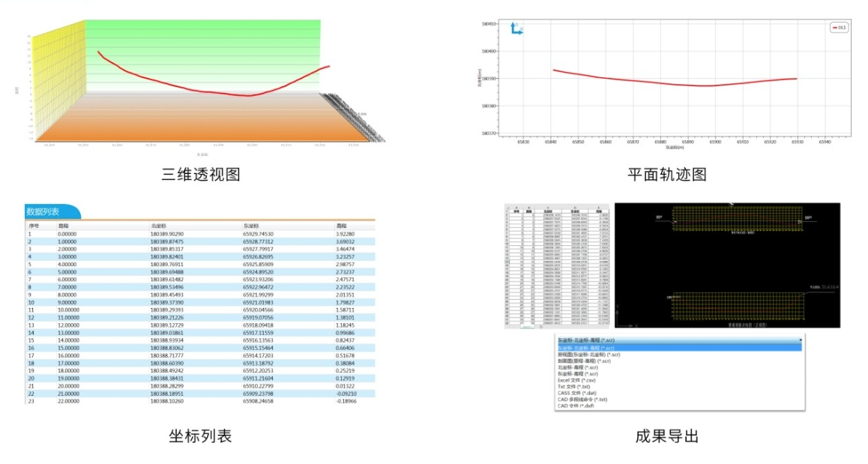Click the Excel spreadsheet export thumbnail

tap(557, 266)
